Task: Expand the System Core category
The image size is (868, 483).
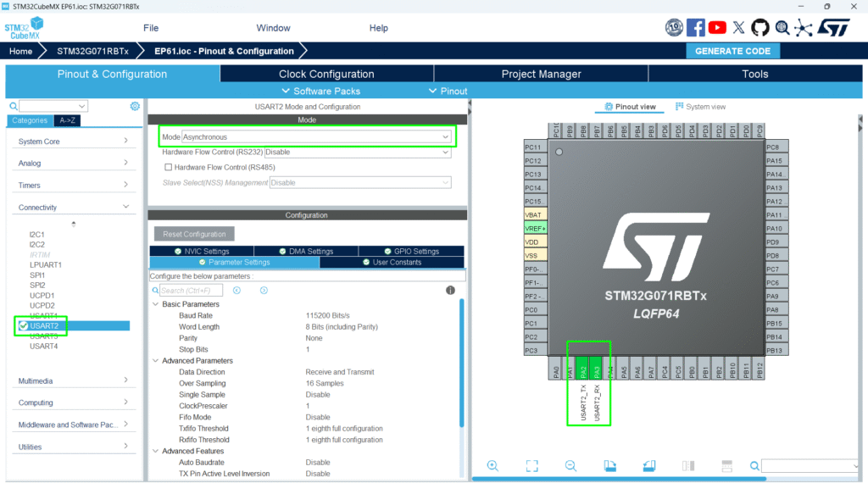Action: pos(73,142)
